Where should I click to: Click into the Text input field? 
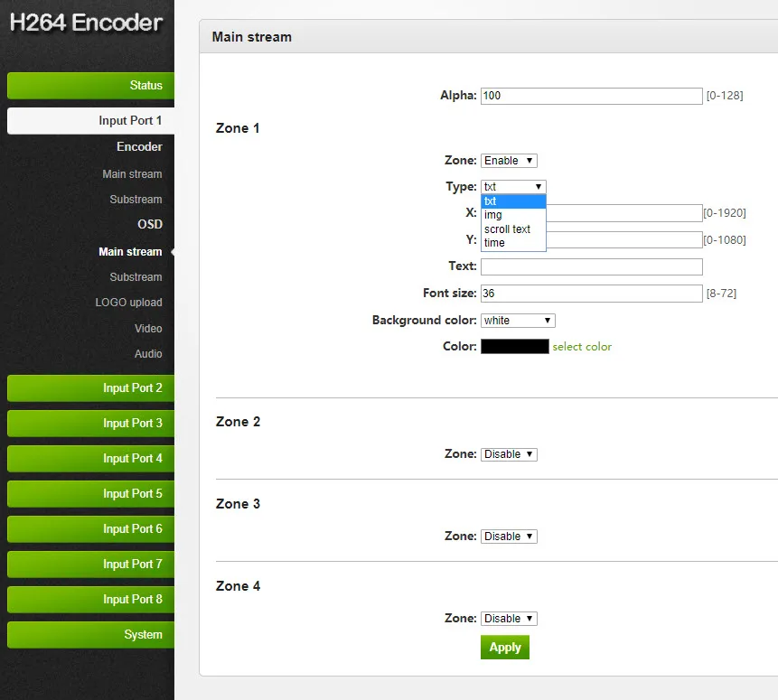coord(592,266)
